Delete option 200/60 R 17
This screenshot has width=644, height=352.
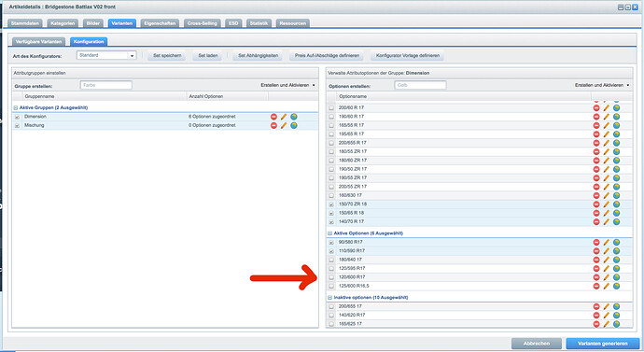(596, 108)
